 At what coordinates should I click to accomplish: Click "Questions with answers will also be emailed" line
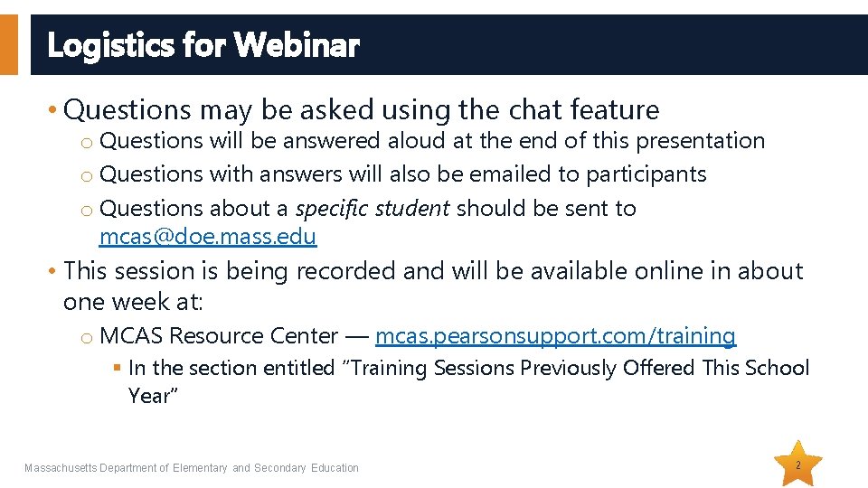pyautogui.click(x=402, y=174)
